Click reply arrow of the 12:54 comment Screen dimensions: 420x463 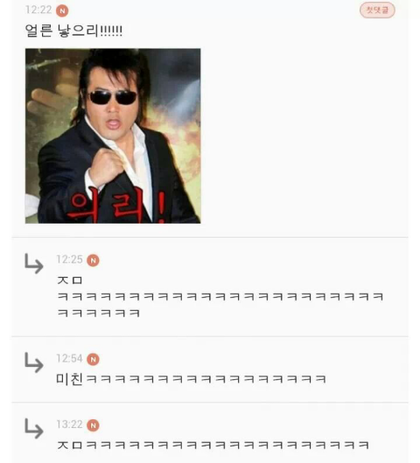tap(34, 362)
